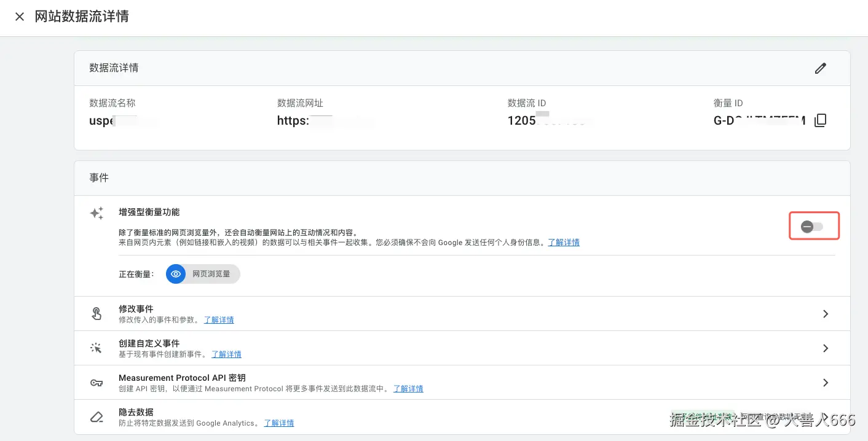Image resolution: width=868 pixels, height=441 pixels.
Task: Click the 数据流网址 label
Action: tap(300, 103)
